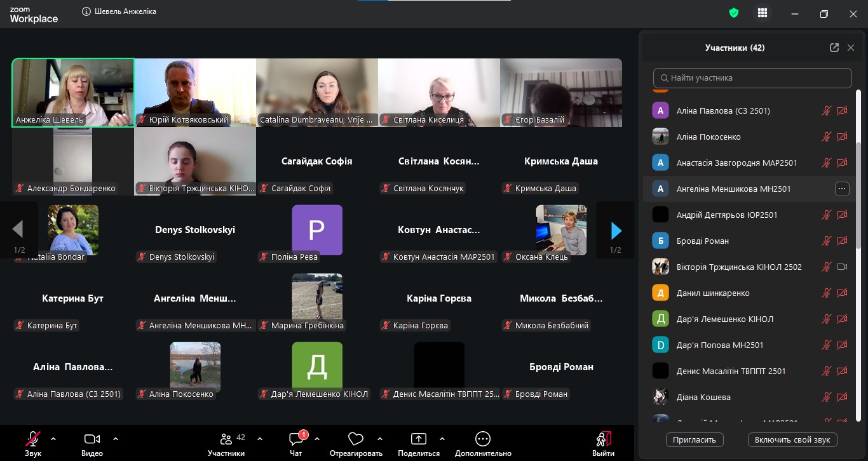Click the React heart icon
This screenshot has height=461, width=868.
(x=356, y=439)
